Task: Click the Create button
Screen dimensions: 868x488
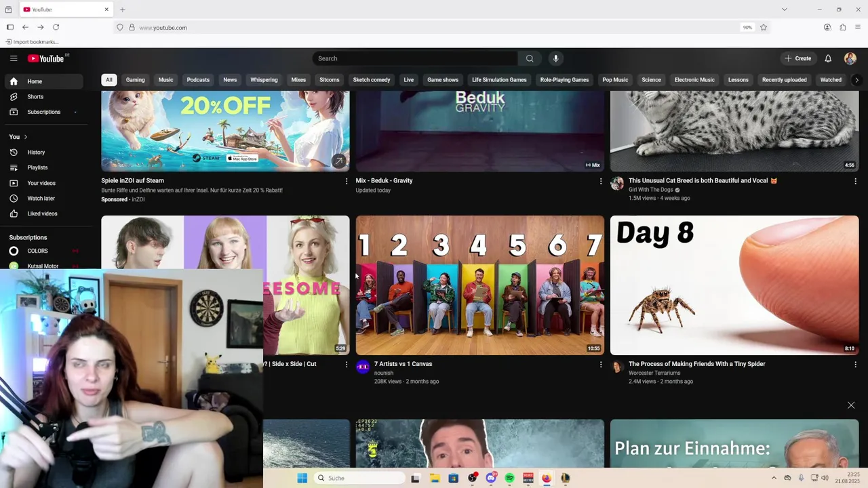Action: pyautogui.click(x=797, y=58)
